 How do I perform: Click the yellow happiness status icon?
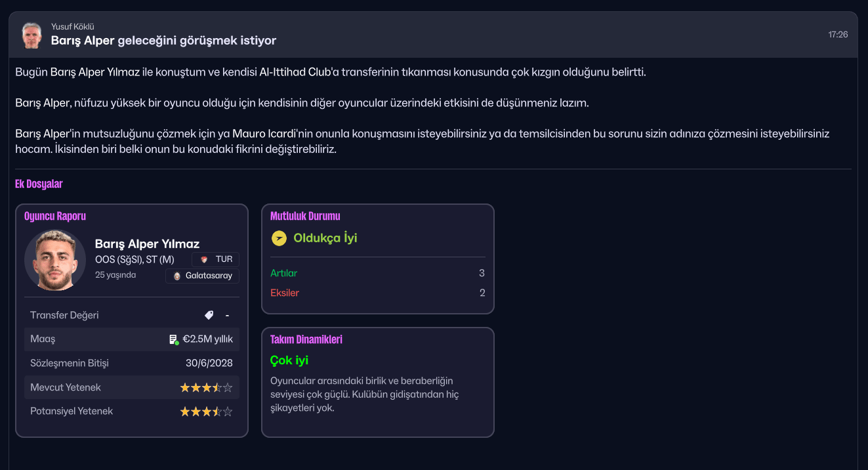pyautogui.click(x=279, y=238)
